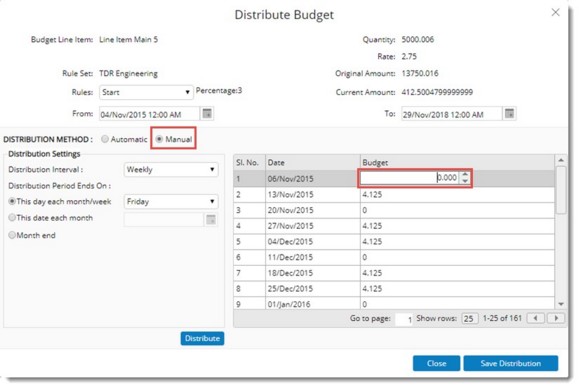Choose the Month end option
579x388 pixels.
point(12,235)
